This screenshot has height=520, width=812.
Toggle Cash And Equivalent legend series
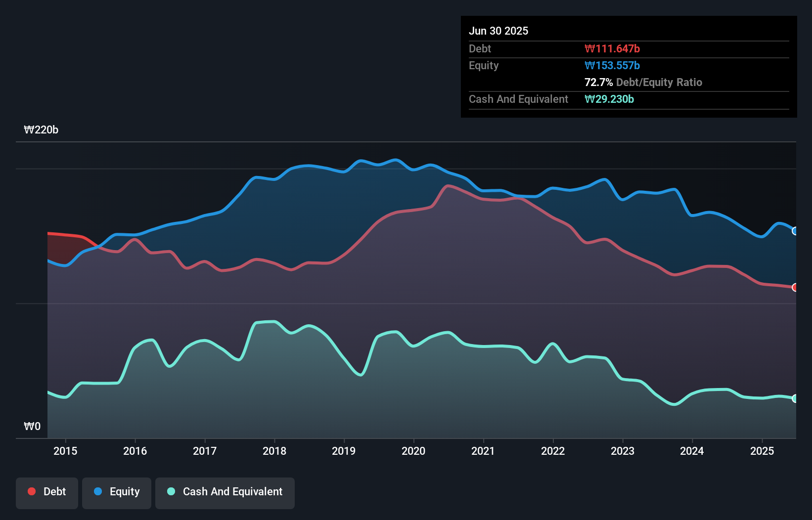point(225,492)
